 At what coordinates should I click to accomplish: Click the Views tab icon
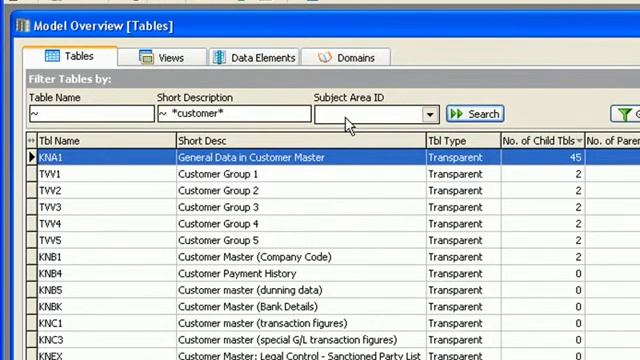pos(146,57)
